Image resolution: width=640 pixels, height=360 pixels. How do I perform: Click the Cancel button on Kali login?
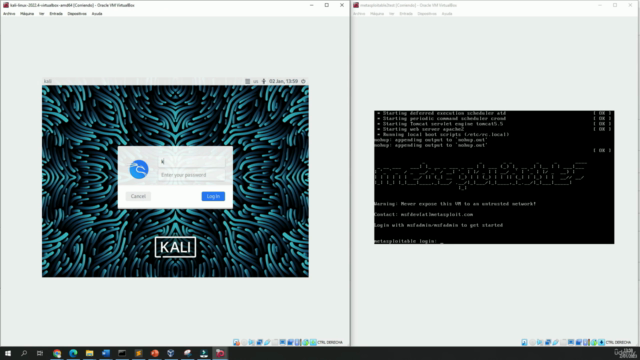coord(138,196)
